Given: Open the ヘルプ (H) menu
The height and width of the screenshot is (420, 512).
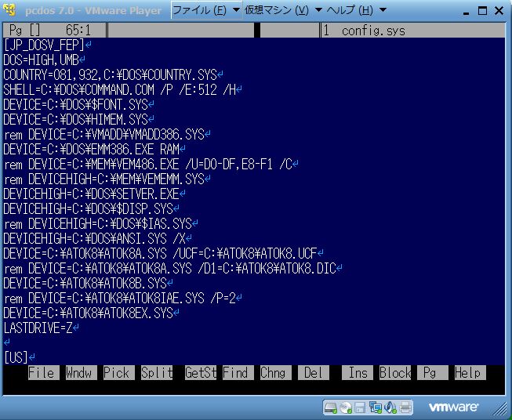Looking at the screenshot, I should pos(350,10).
